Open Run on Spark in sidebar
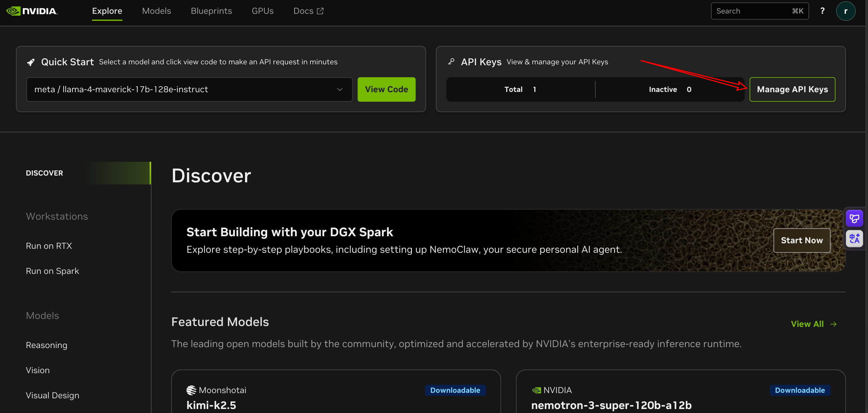This screenshot has width=868, height=413. (x=52, y=271)
